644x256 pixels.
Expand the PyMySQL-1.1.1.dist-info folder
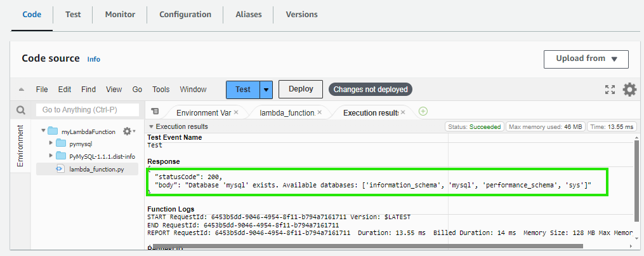(x=51, y=156)
